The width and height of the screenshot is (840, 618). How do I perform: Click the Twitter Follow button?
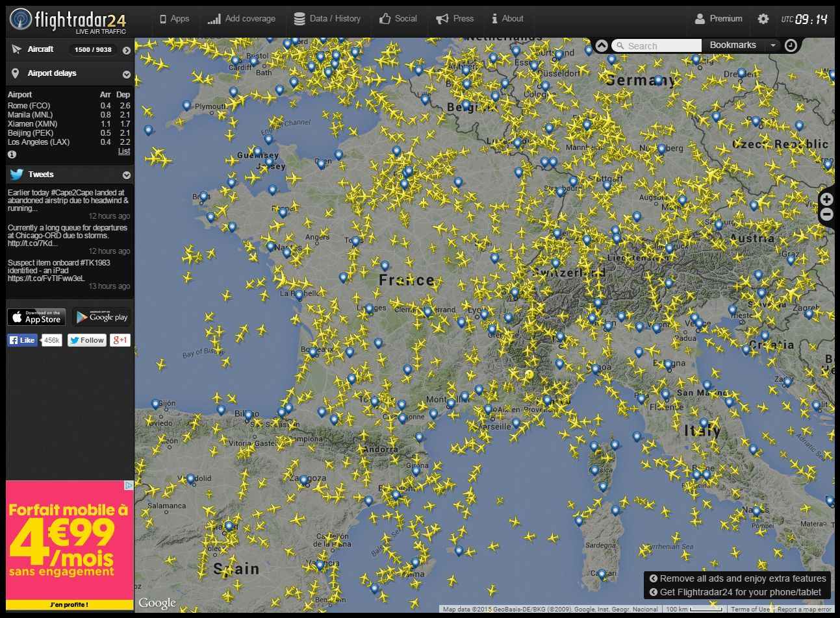[87, 340]
